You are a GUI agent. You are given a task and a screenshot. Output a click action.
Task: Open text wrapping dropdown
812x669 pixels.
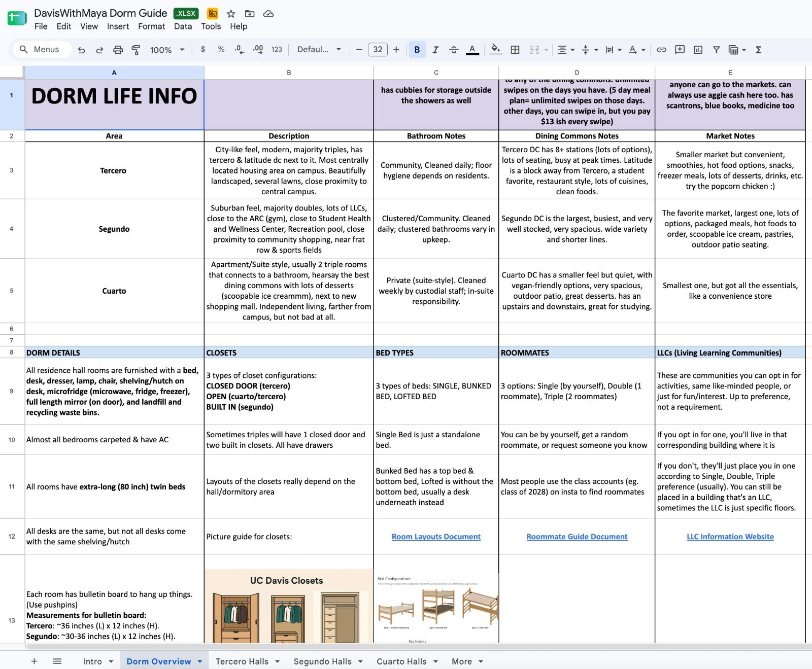(x=613, y=50)
